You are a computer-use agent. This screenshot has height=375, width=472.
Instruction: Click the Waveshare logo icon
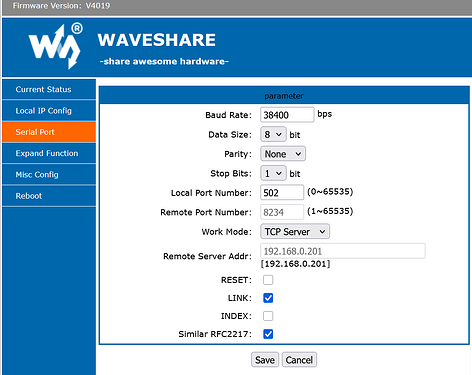pos(56,46)
